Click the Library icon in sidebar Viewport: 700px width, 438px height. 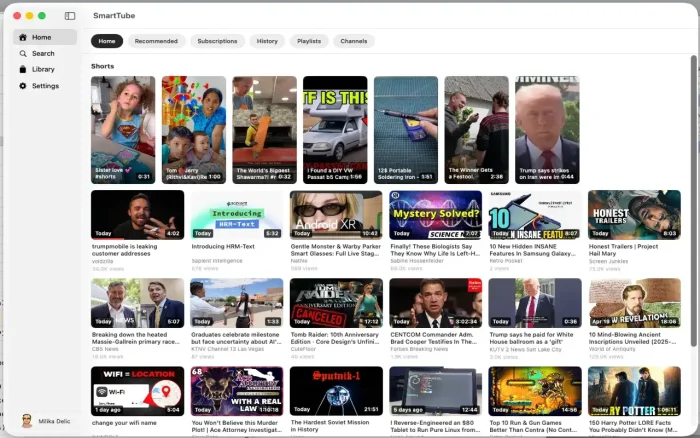click(23, 69)
